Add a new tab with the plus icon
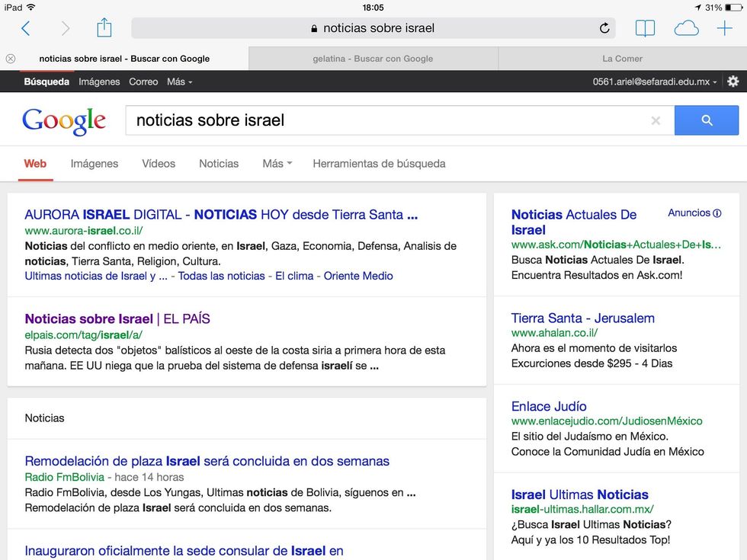 coord(724,28)
